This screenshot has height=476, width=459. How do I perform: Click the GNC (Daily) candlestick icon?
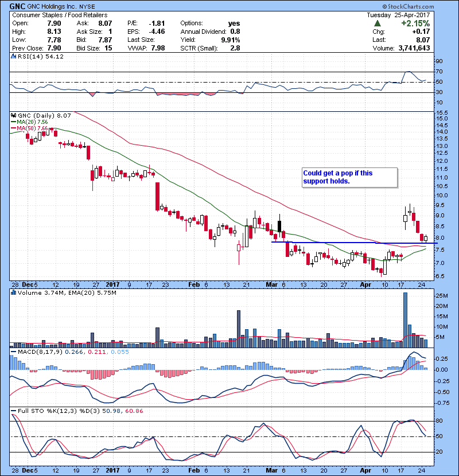click(x=13, y=115)
